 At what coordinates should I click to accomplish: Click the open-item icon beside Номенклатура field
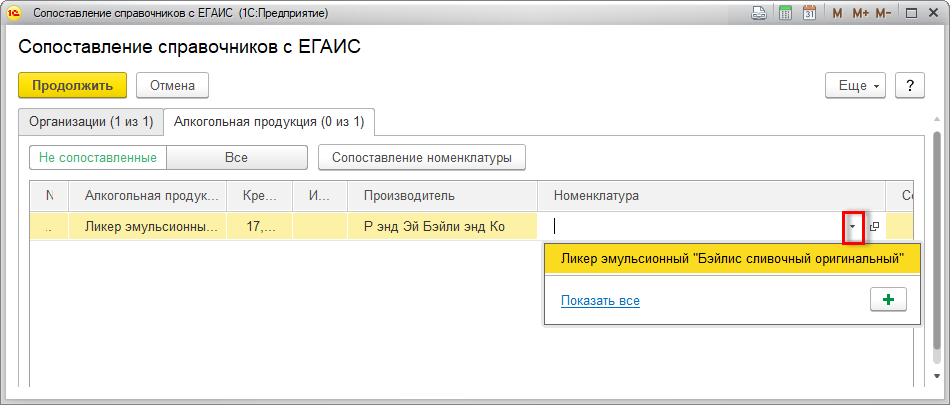[874, 227]
